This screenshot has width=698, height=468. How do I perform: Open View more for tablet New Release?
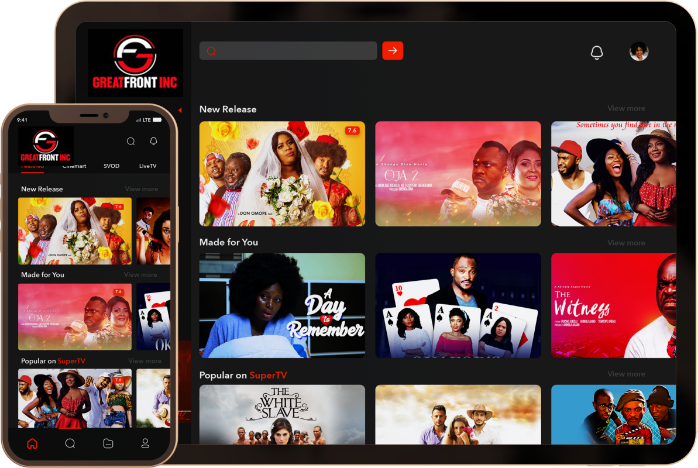click(626, 108)
